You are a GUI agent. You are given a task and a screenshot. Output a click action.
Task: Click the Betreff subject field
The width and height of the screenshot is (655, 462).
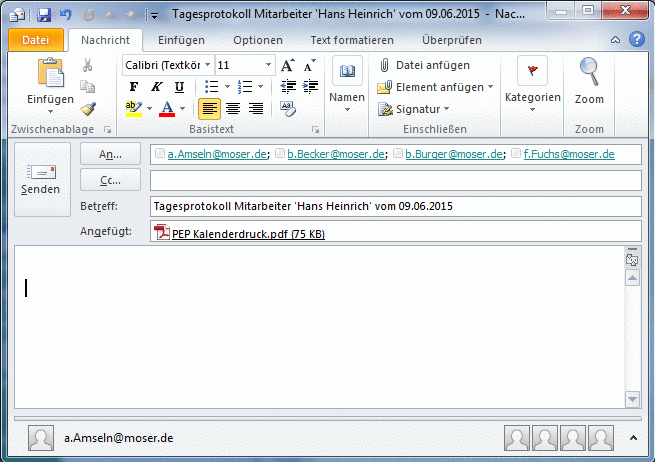(x=396, y=206)
